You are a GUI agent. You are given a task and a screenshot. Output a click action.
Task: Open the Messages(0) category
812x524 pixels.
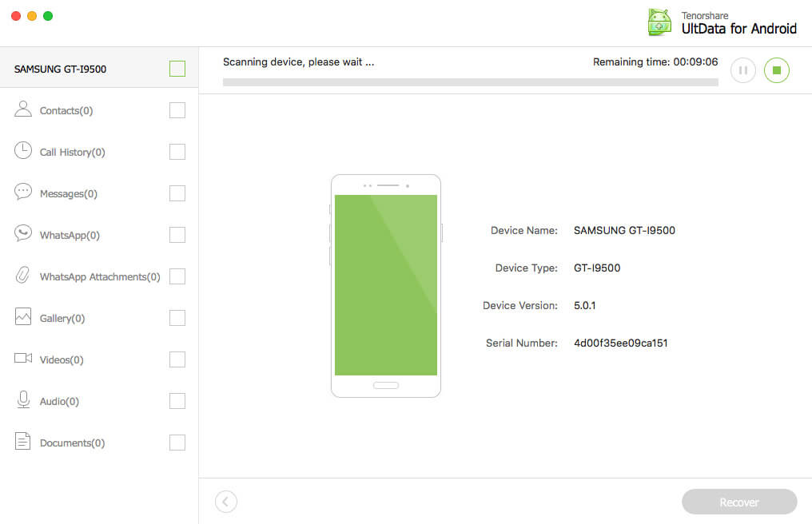point(69,193)
